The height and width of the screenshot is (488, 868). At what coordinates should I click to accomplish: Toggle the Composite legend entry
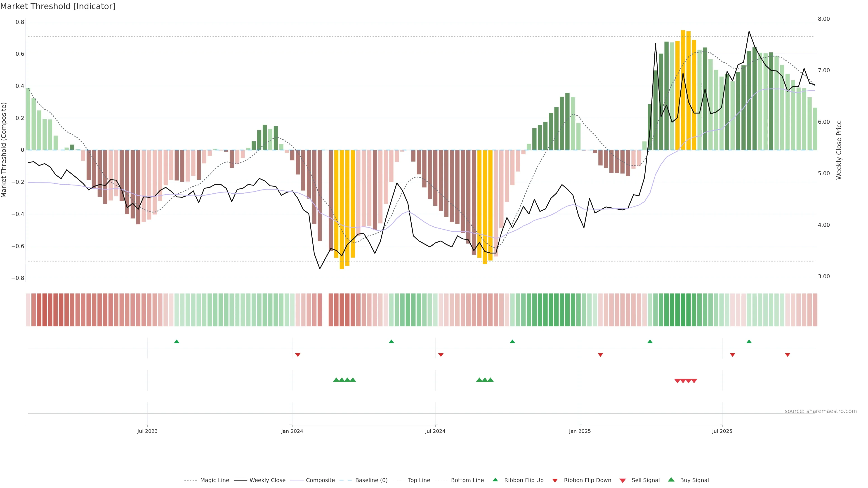pos(320,480)
